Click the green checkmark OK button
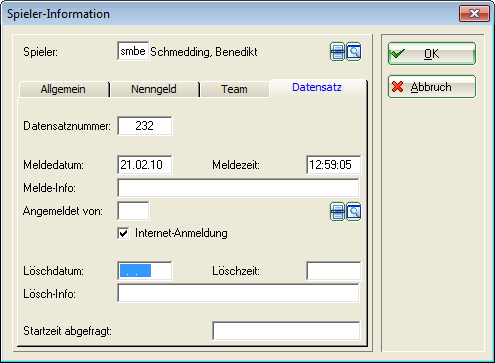495x363 pixels. point(432,54)
